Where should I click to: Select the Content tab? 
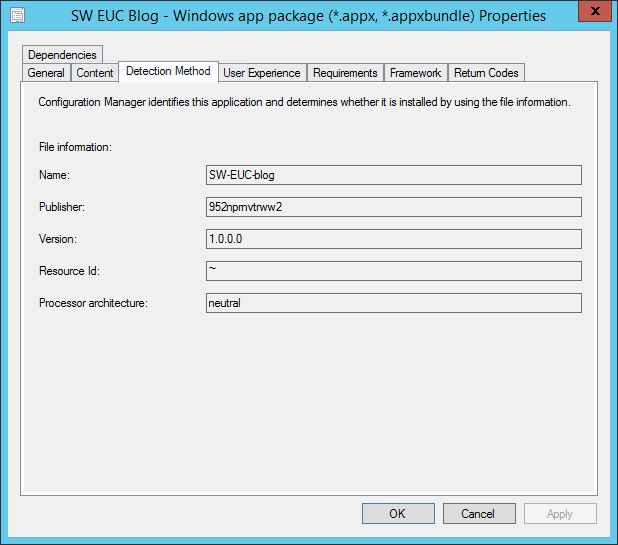(x=95, y=73)
